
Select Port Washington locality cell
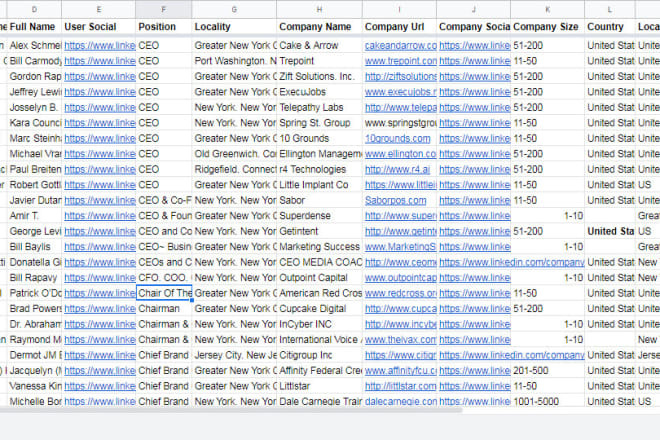pyautogui.click(x=234, y=61)
